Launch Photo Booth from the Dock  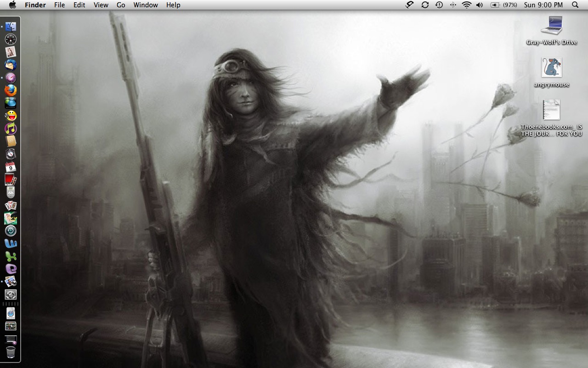point(11,180)
